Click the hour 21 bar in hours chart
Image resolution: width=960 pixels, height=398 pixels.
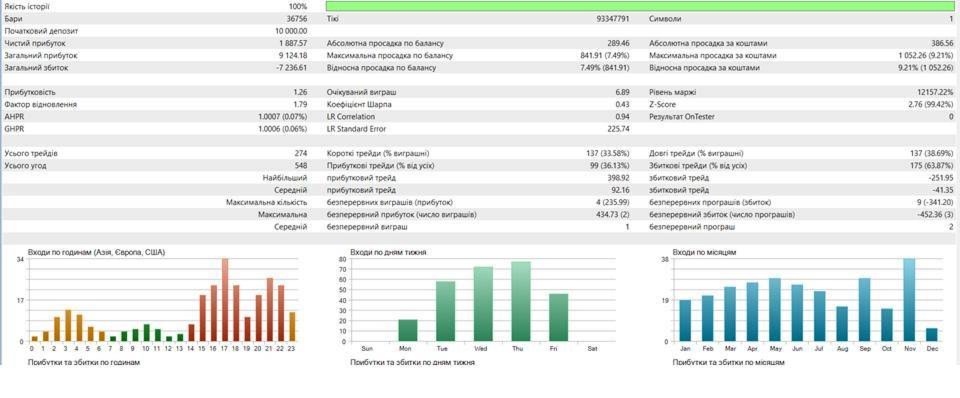[270, 310]
